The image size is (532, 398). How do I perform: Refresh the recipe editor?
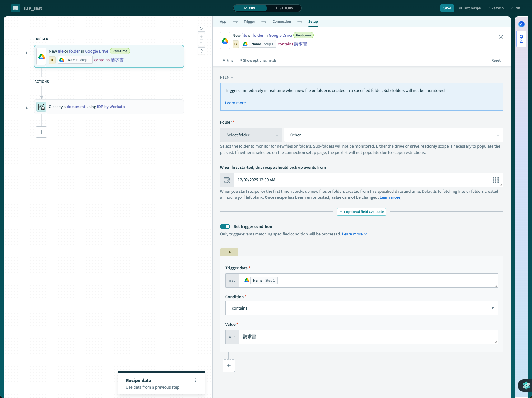(x=496, y=8)
